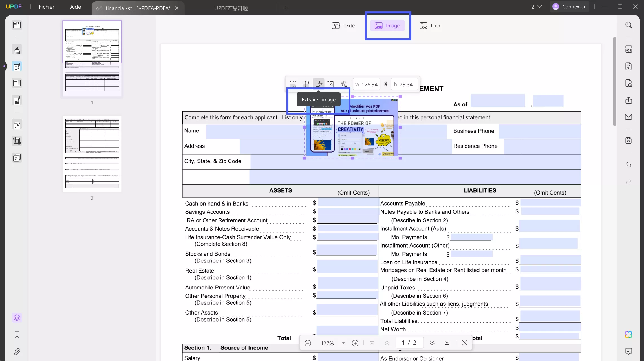
Task: Toggle the aspect ratio lock link
Action: coord(385,84)
